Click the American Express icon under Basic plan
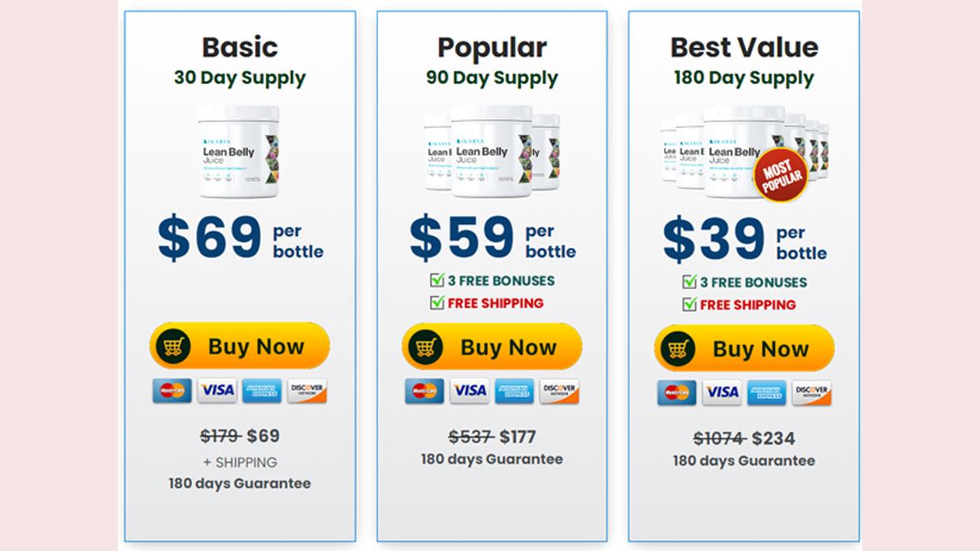980x551 pixels. click(262, 390)
